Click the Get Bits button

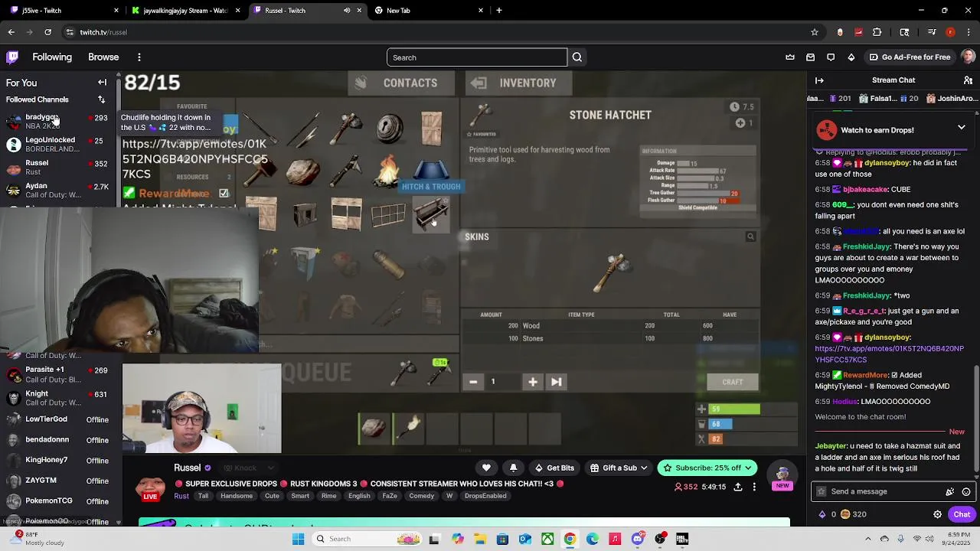click(554, 468)
